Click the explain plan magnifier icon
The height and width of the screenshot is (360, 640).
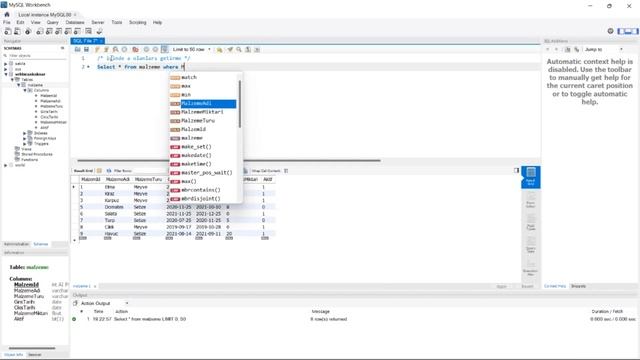pos(116,49)
